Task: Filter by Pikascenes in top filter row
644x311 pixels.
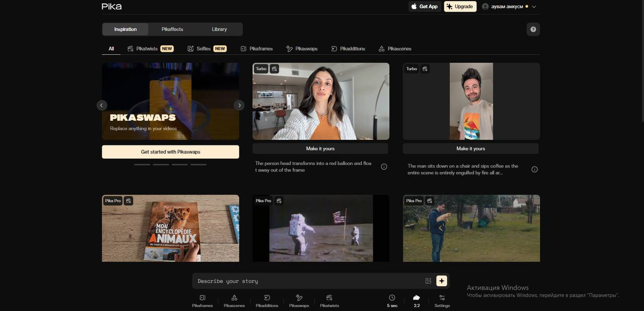Action: point(395,49)
